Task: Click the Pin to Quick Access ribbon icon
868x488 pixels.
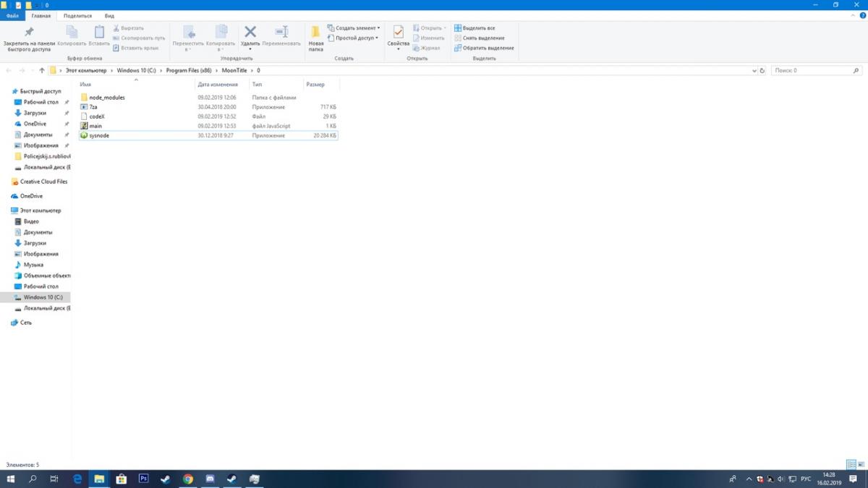Action: (29, 33)
